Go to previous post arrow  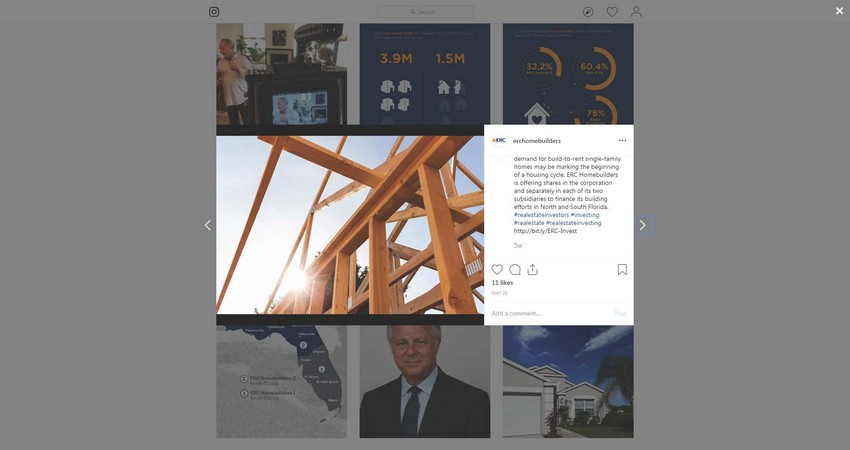pos(208,225)
